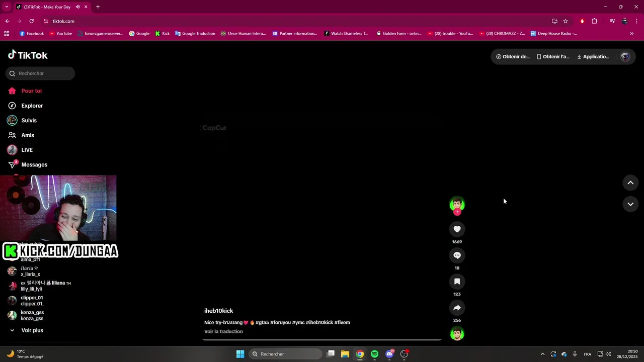644x362 pixels.
Task: Open the Chrome apps grid icon
Action: (7, 34)
